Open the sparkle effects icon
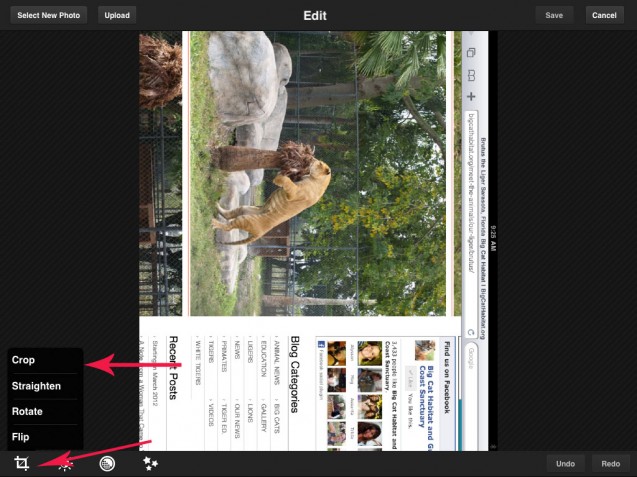Screen dimensions: 637x477 (150, 464)
